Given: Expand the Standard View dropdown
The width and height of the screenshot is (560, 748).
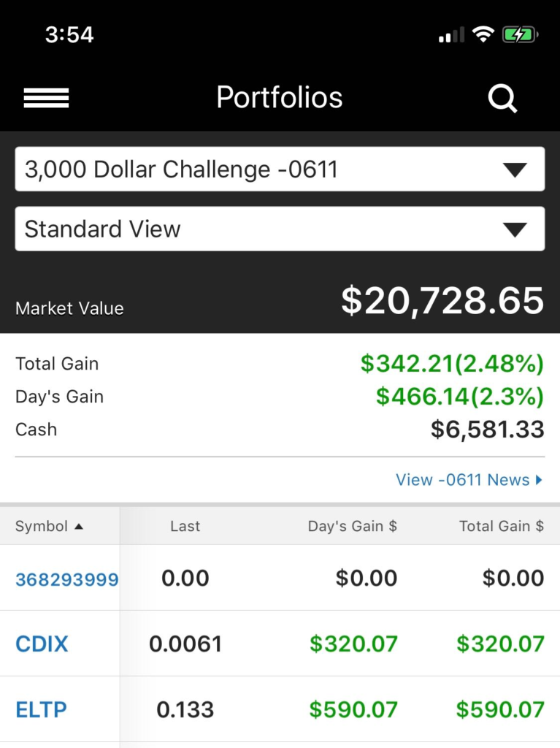Looking at the screenshot, I should 280,229.
